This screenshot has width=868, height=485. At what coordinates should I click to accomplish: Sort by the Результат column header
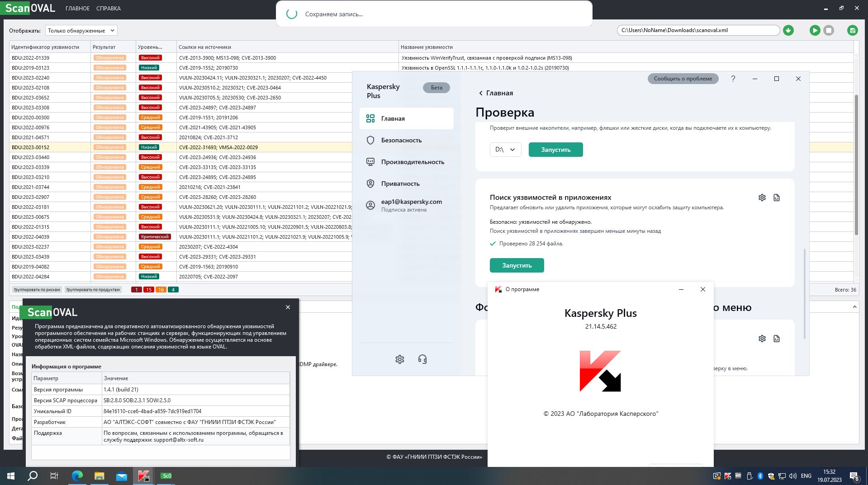click(x=113, y=47)
